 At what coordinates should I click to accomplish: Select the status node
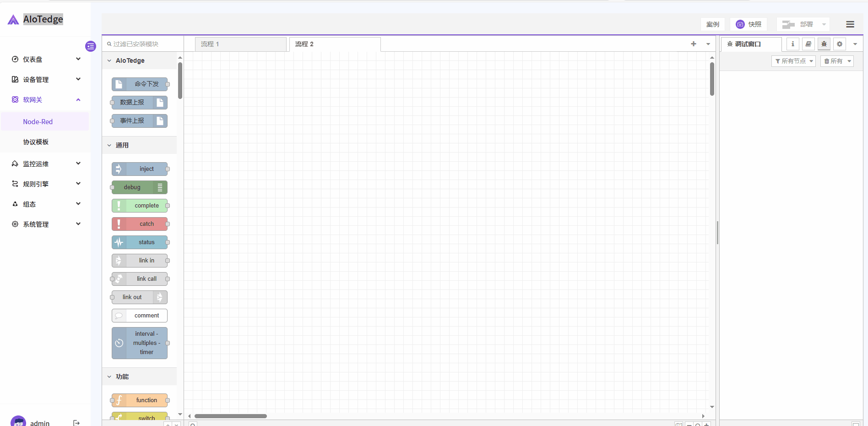point(140,242)
